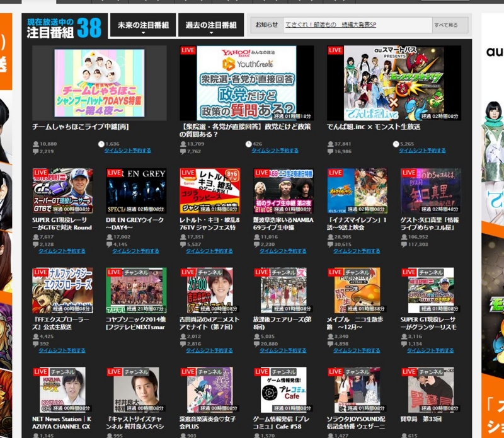Click timeshift clock icon beside 1,636
The width and height of the screenshot is (504, 438).
(x=101, y=144)
